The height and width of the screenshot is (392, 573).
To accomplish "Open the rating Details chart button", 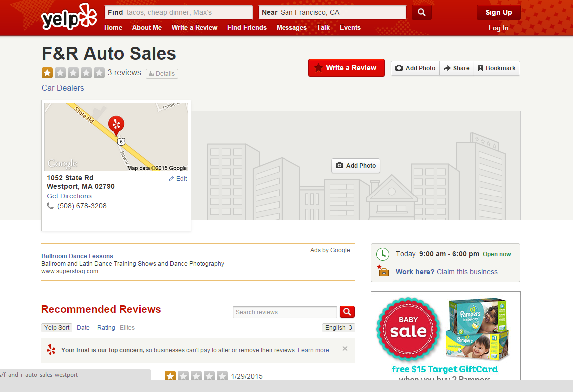I will (x=162, y=74).
